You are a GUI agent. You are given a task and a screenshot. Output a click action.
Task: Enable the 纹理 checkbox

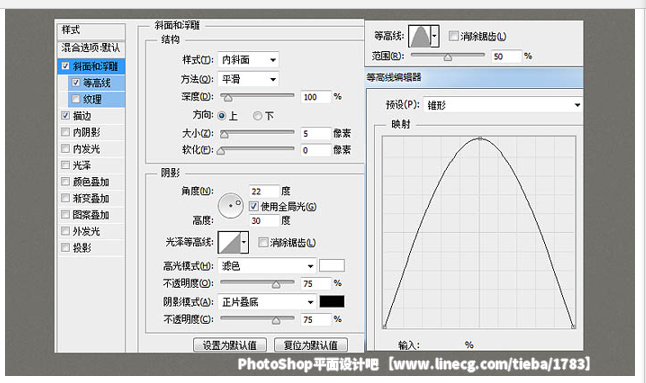(x=76, y=99)
